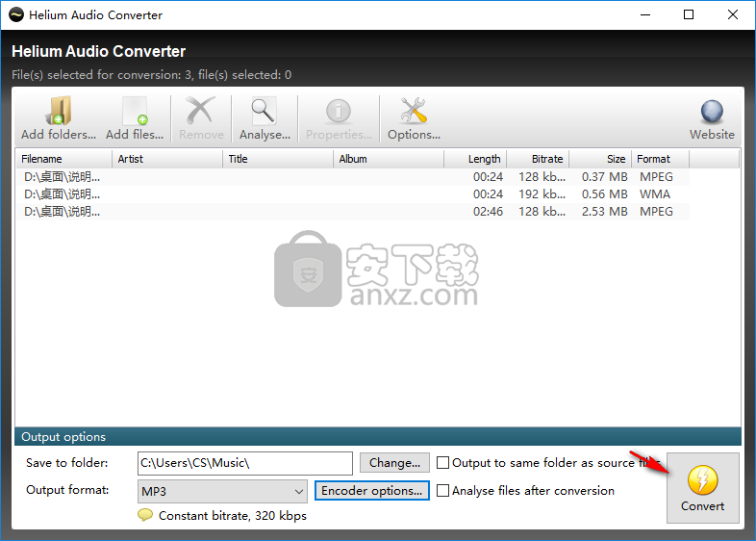Click the 192 kb... bitrate value

(x=542, y=194)
